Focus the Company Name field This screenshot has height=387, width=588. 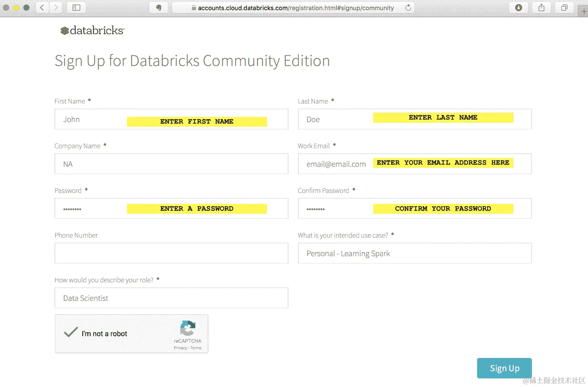click(171, 164)
